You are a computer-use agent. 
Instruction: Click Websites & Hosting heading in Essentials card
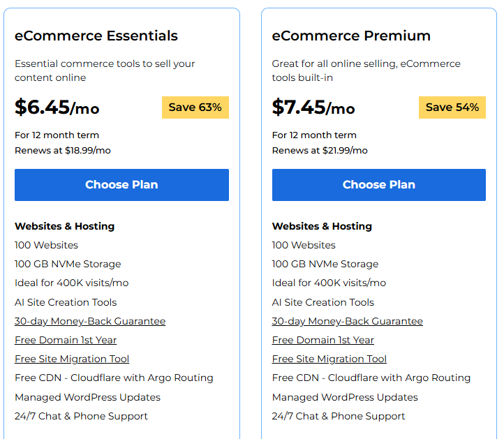(64, 226)
